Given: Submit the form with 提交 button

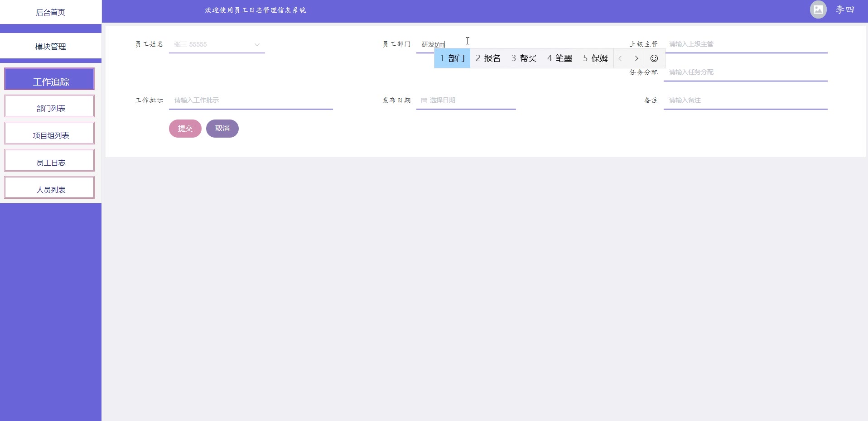Looking at the screenshot, I should click(185, 129).
